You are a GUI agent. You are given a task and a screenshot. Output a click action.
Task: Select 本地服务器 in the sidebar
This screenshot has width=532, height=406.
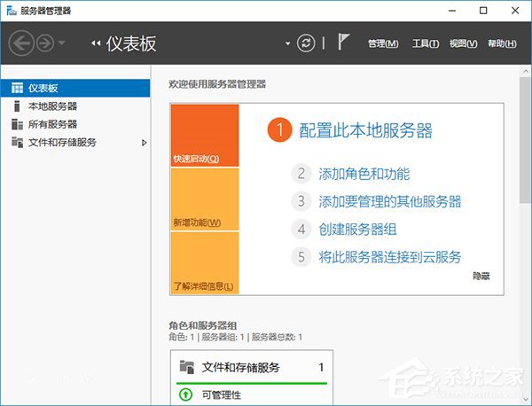tap(75, 106)
